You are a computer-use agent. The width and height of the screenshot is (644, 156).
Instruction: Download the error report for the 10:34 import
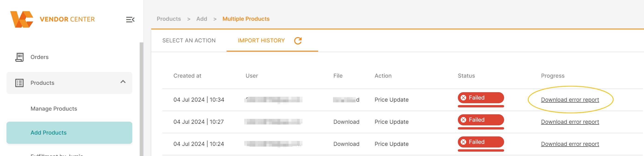pos(570,100)
